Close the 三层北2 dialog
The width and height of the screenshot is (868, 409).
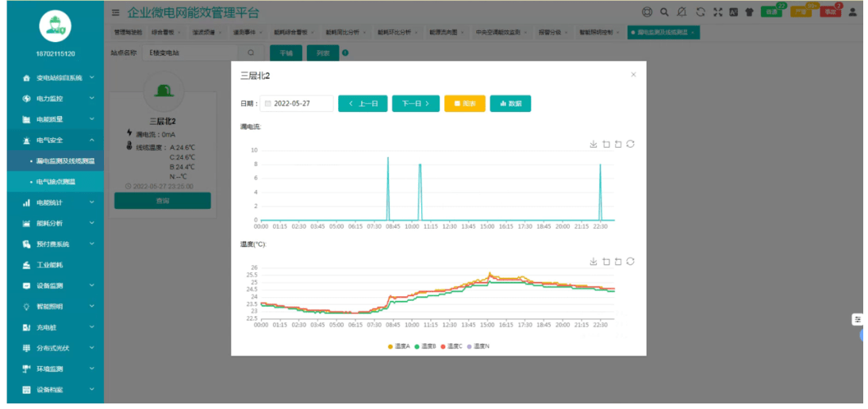coord(633,75)
